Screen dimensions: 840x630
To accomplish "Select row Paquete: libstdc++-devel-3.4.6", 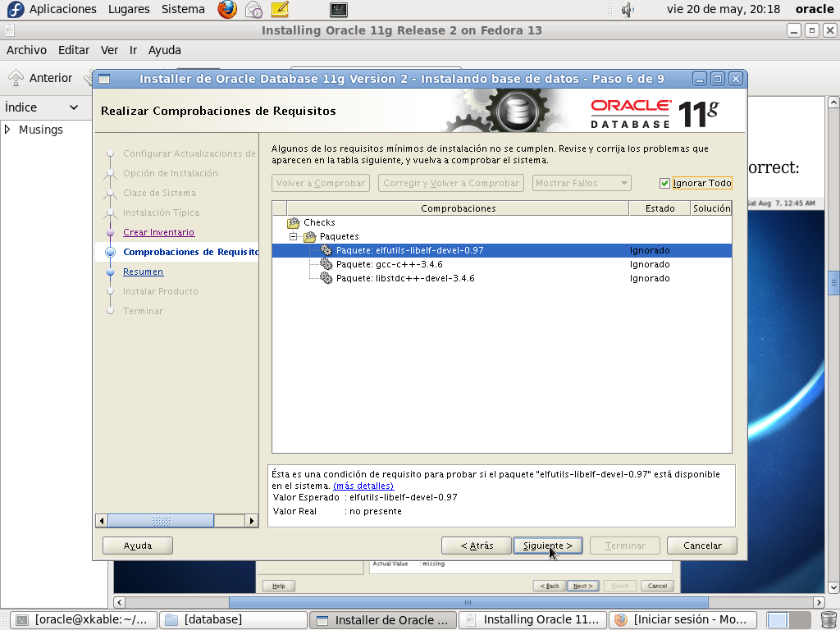I will (501, 278).
